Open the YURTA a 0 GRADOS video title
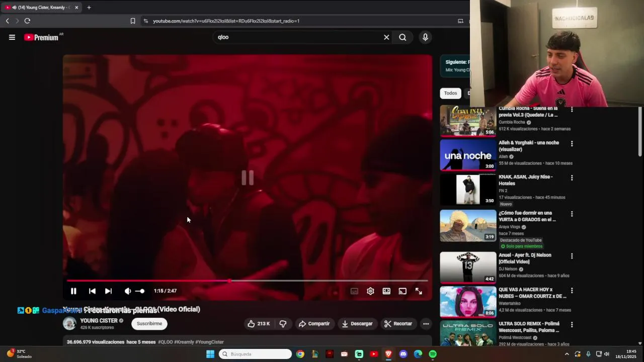 tap(527, 216)
